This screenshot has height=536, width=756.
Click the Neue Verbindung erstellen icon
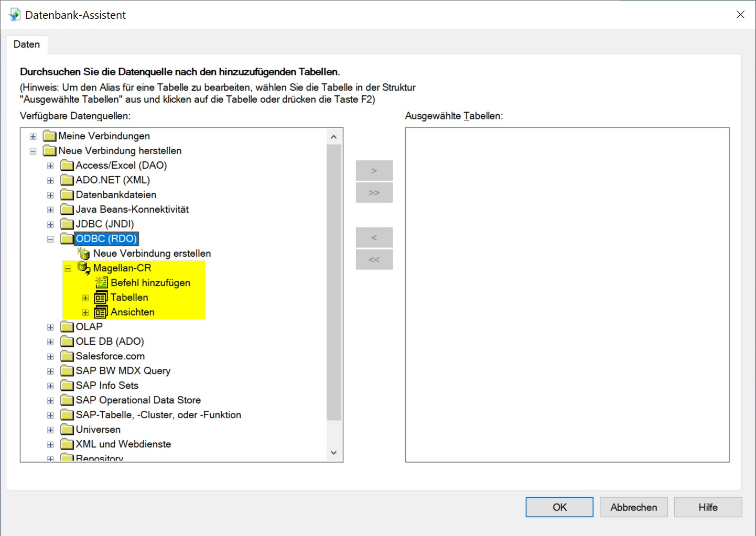84,253
